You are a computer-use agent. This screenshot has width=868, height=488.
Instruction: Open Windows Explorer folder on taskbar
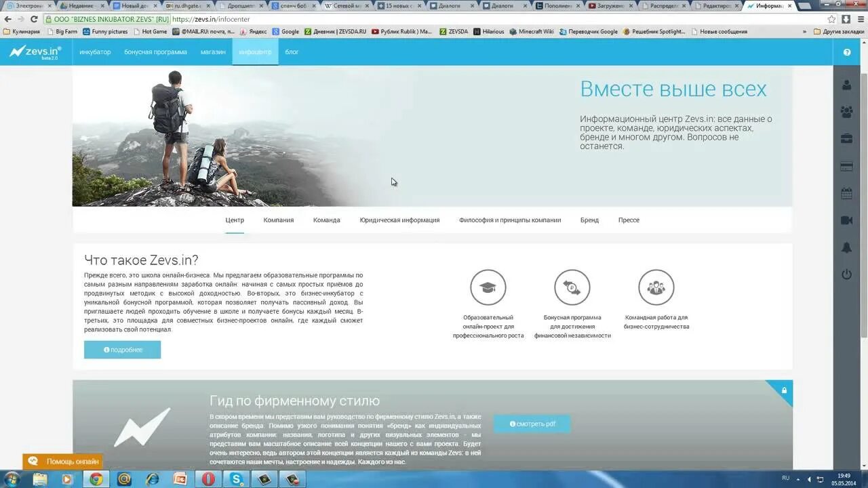(x=40, y=479)
